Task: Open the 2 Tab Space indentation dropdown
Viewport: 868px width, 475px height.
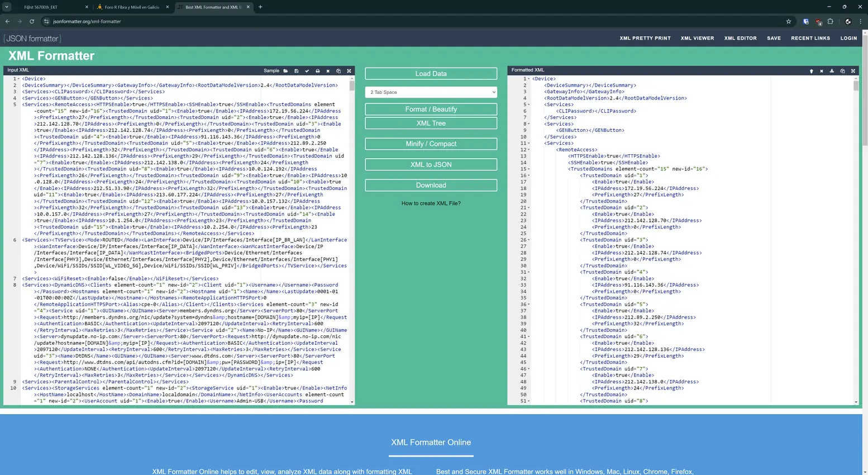Action: click(431, 92)
